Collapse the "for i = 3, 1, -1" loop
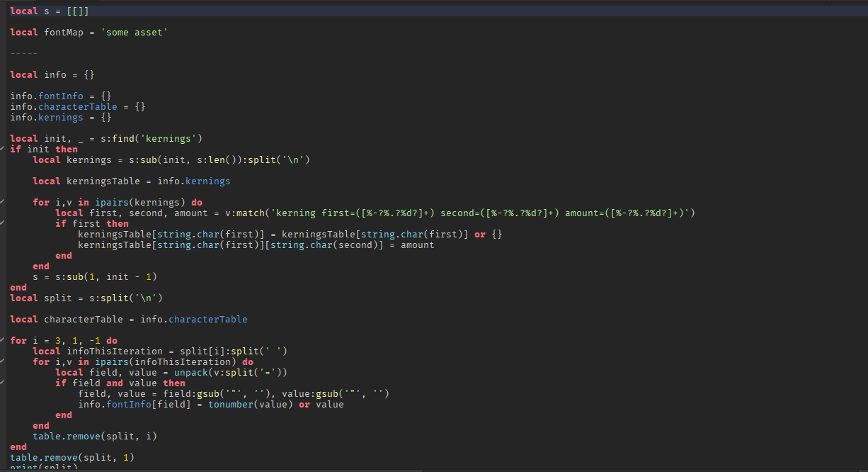The height and width of the screenshot is (472, 868). pos(4,340)
